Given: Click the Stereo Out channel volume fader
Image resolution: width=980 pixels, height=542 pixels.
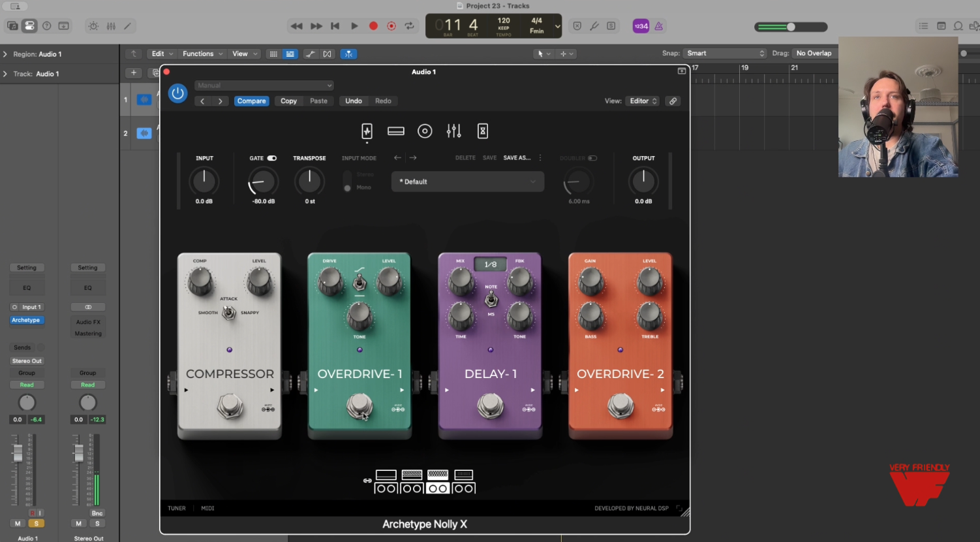Looking at the screenshot, I should coord(79,453).
